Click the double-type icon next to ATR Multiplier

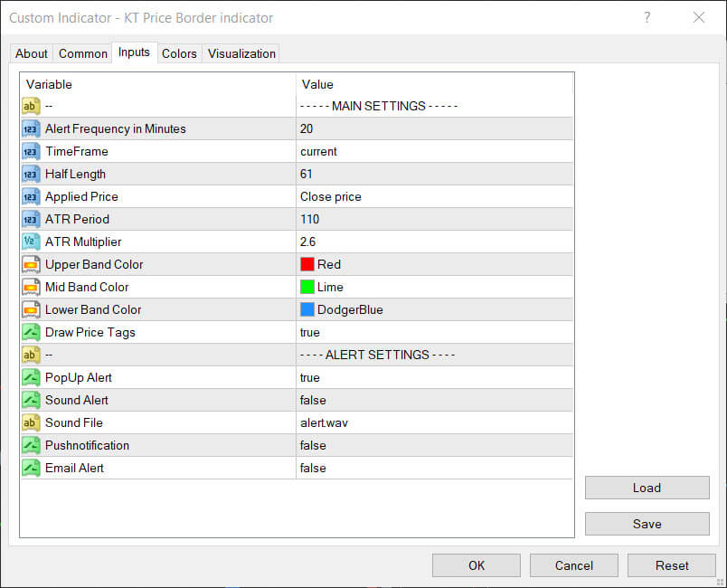[31, 242]
